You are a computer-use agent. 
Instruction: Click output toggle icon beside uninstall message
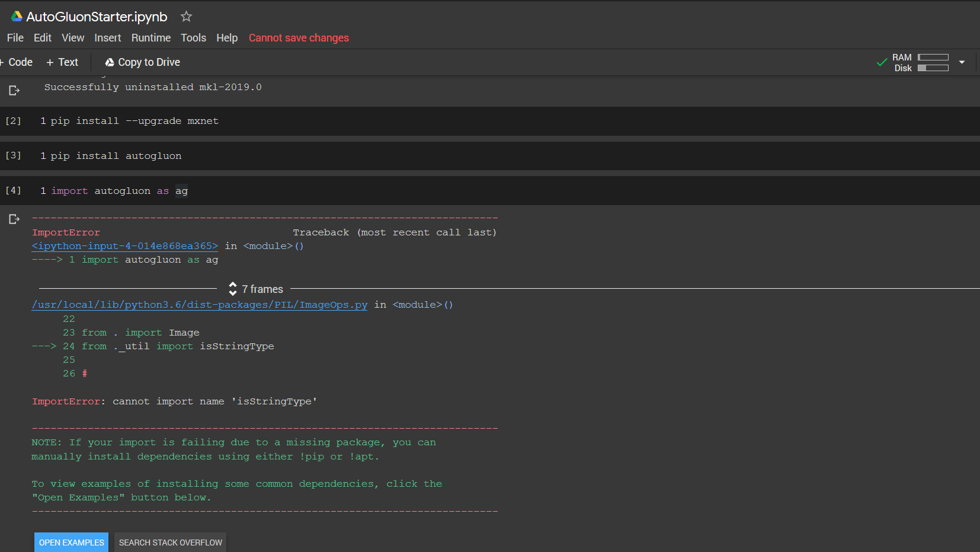(14, 91)
